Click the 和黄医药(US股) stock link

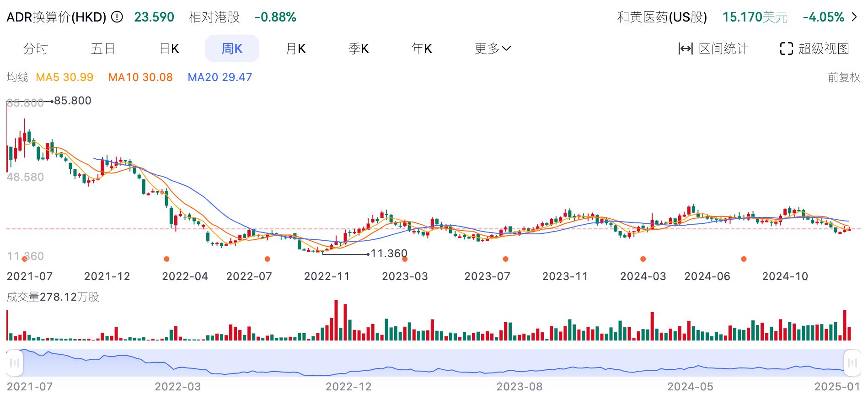662,17
